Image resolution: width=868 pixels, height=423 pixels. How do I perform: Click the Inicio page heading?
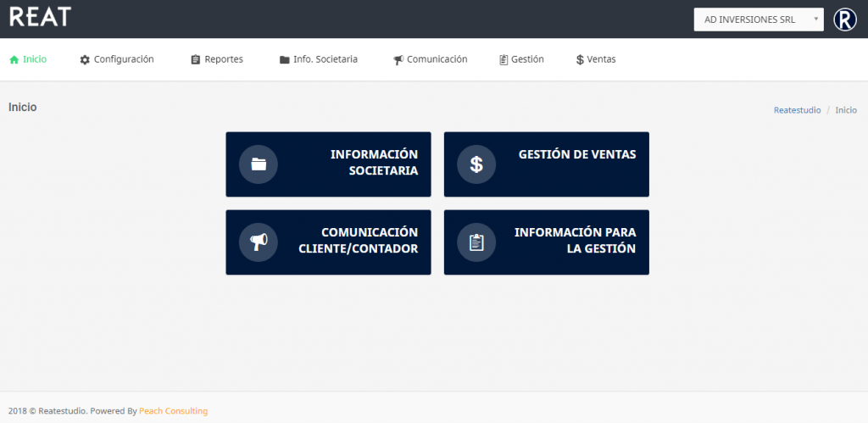point(23,108)
